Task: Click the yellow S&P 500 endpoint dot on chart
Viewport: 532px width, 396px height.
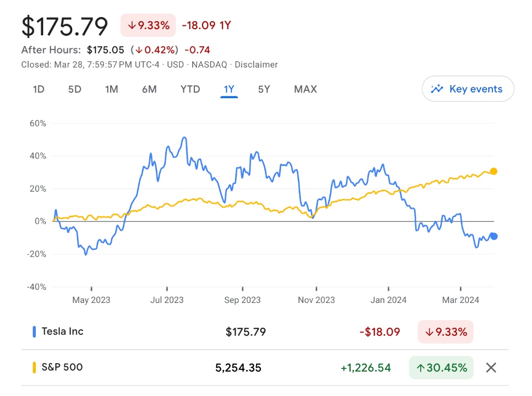Action: click(x=494, y=171)
